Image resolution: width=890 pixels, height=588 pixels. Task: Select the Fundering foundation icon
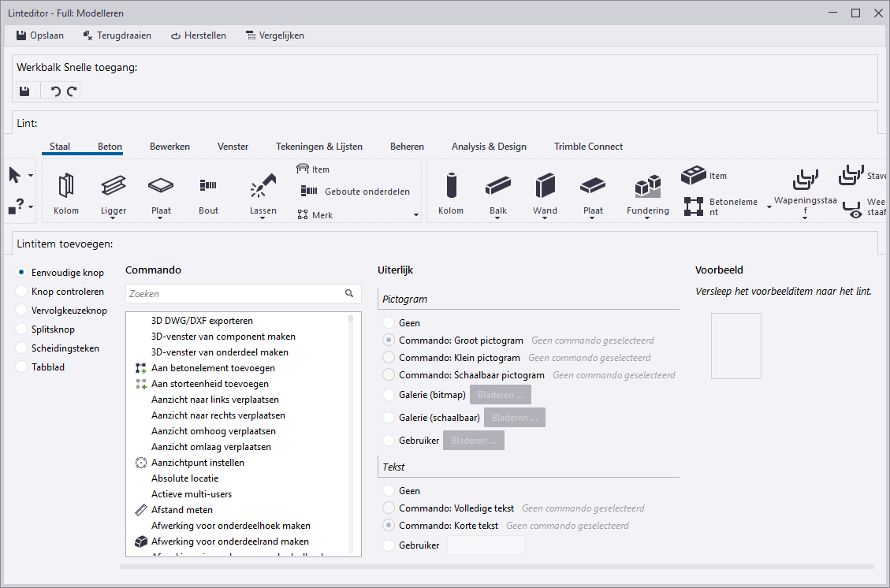pos(647,187)
